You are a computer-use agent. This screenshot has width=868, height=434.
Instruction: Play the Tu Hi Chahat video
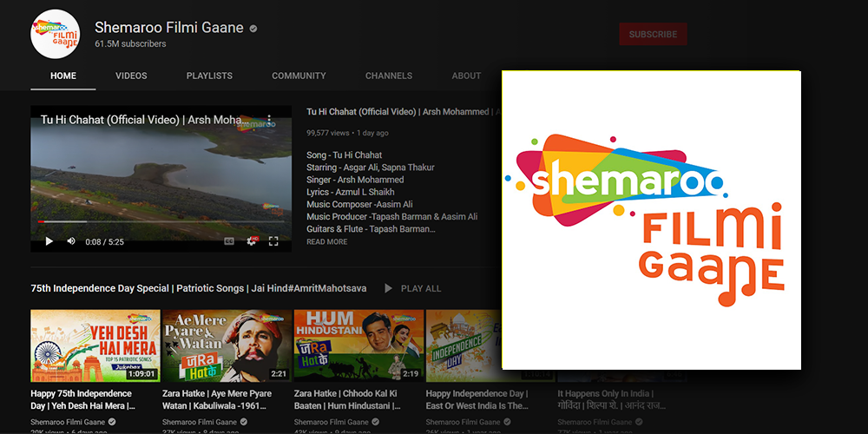coord(49,241)
